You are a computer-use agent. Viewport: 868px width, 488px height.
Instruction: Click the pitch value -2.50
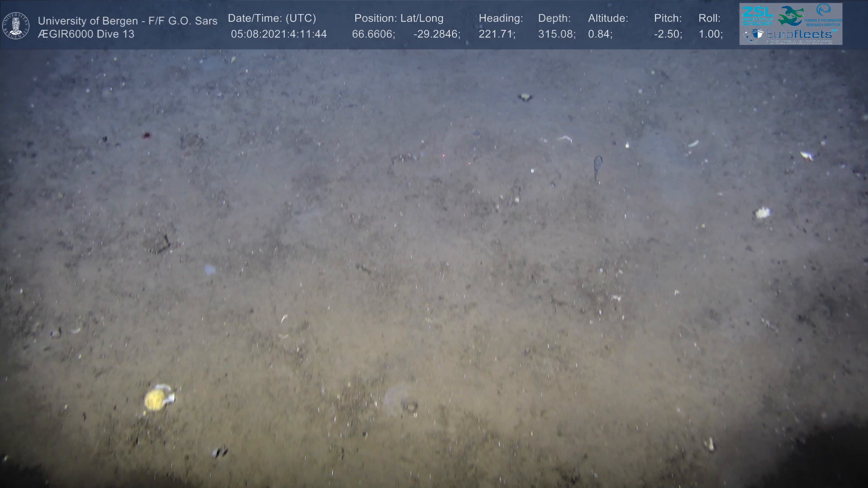[668, 34]
